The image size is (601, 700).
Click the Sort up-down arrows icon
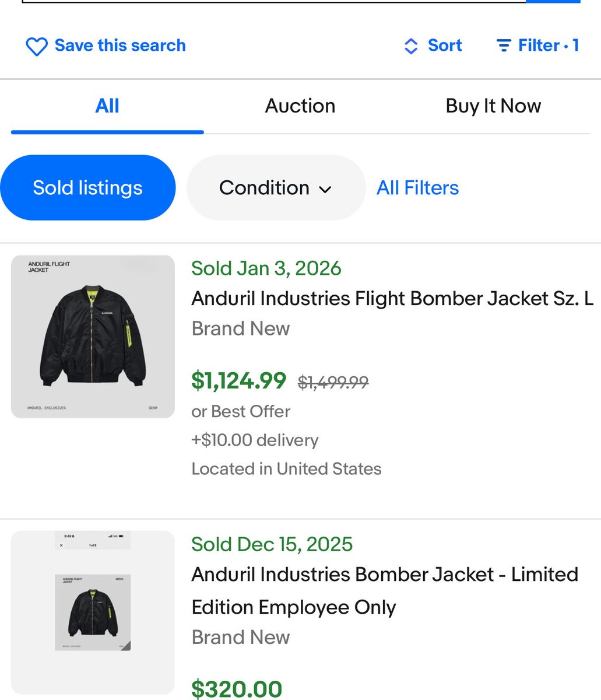click(x=411, y=46)
